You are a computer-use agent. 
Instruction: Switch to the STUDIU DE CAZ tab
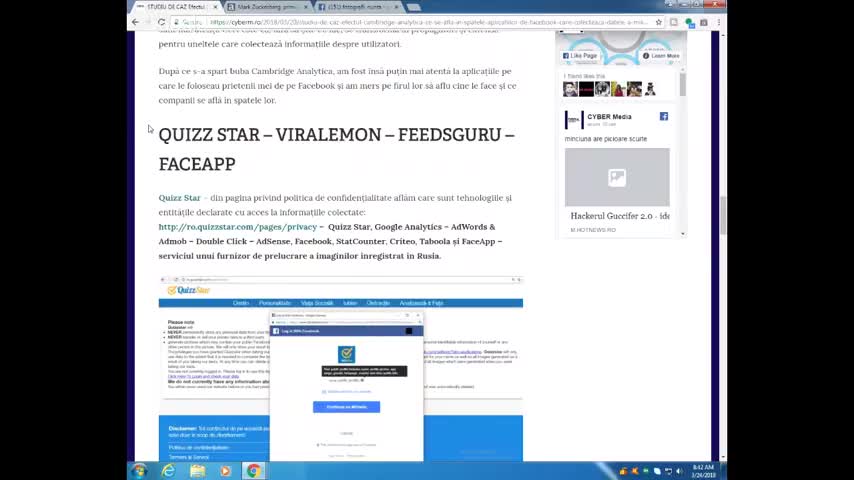(x=175, y=7)
